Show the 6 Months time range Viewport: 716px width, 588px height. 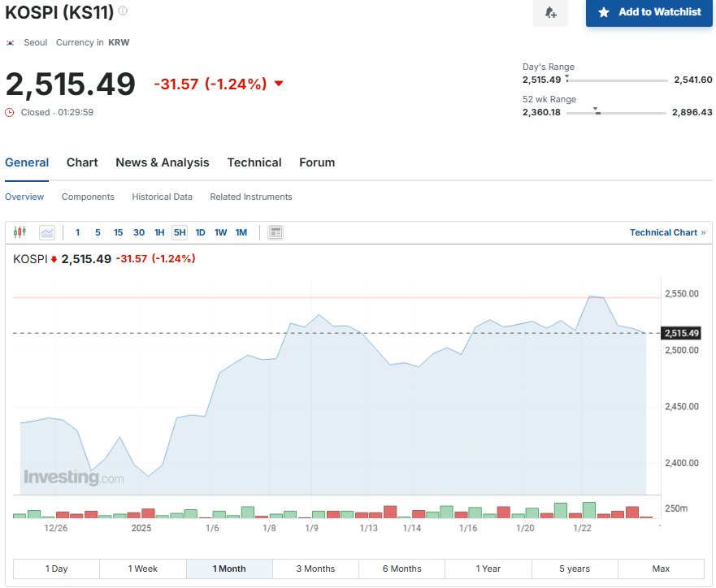pos(401,569)
